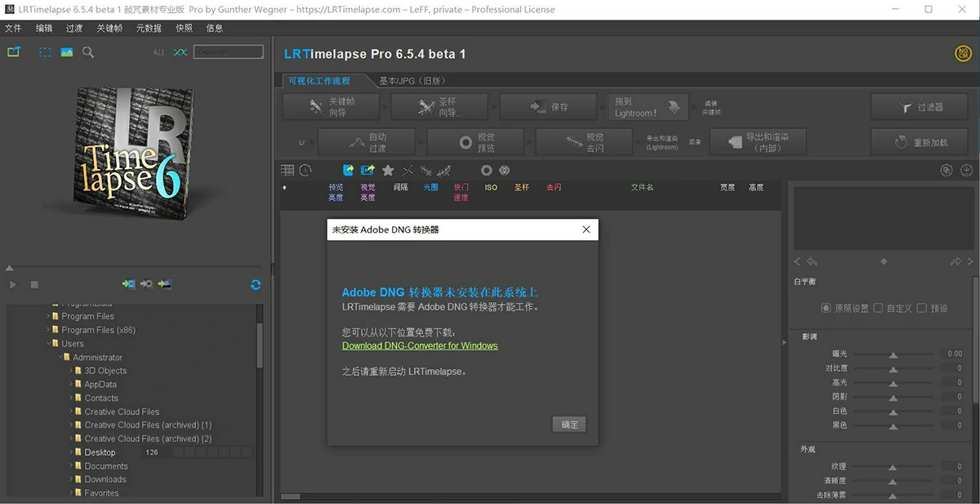Click the 文件名 column header

point(642,187)
